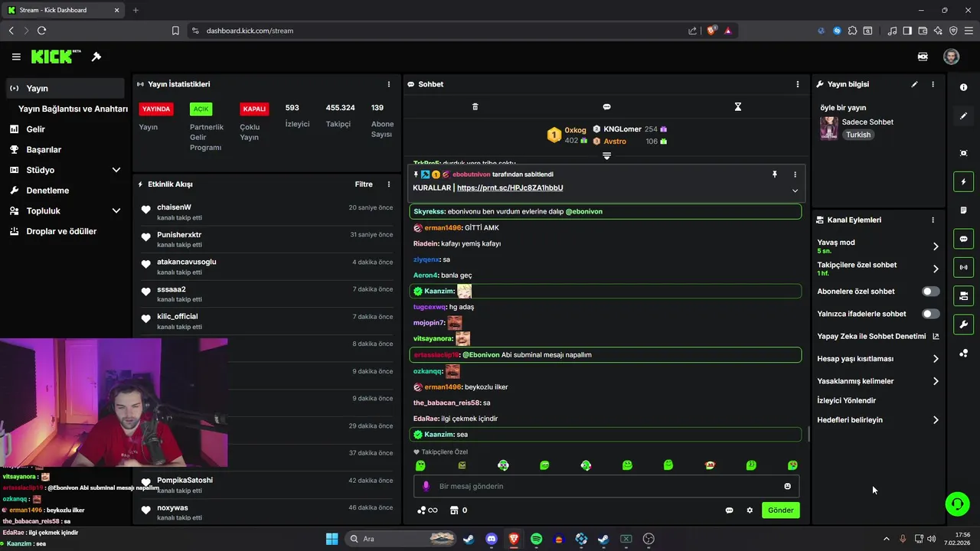Click the KAPALI Çoklu Yayın badge
The width and height of the screenshot is (980, 551).
(x=254, y=109)
